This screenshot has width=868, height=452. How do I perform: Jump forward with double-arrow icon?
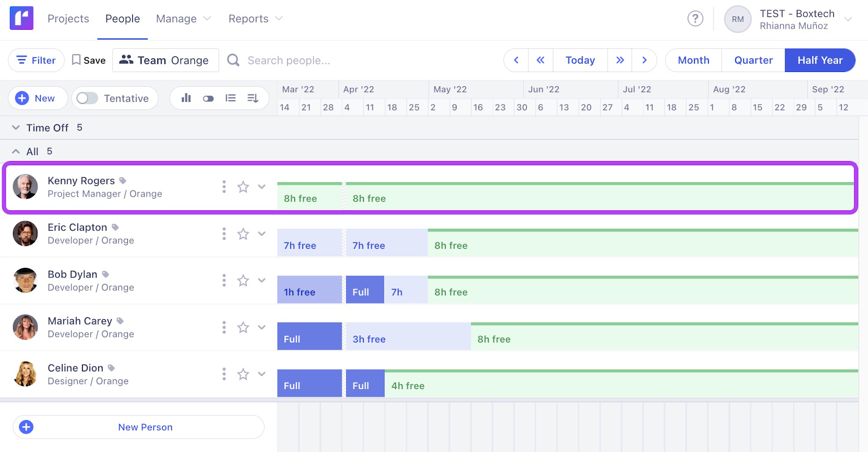620,60
